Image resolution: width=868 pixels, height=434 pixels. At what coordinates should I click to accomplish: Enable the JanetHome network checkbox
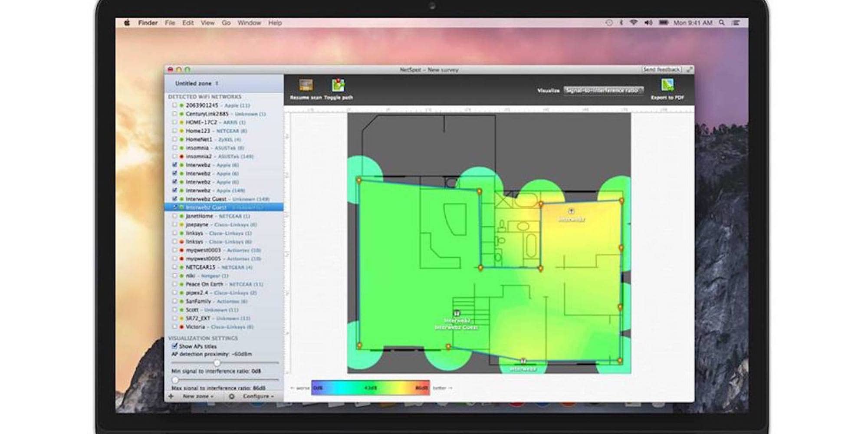(x=175, y=216)
